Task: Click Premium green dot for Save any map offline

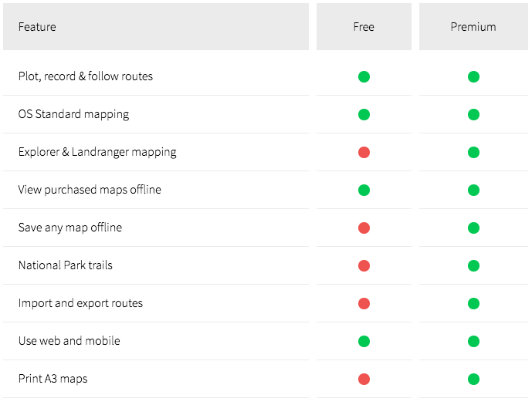Action: point(473,228)
